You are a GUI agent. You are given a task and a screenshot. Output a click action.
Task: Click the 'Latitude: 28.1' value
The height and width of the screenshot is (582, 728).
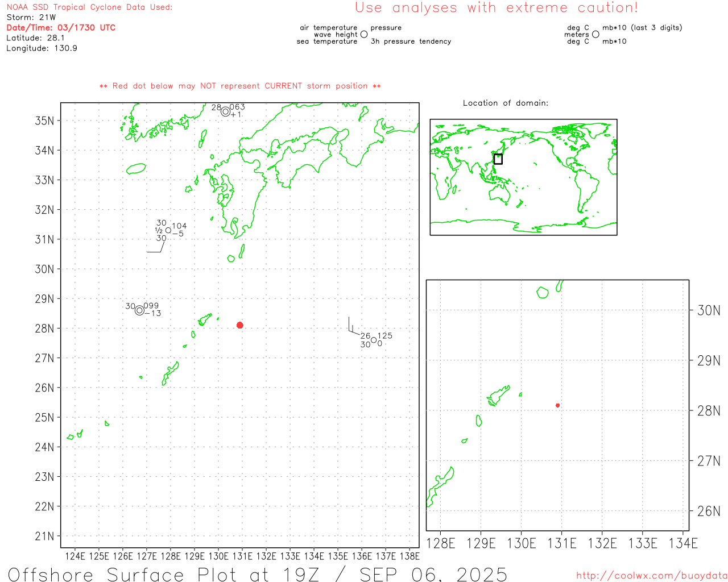coord(35,38)
